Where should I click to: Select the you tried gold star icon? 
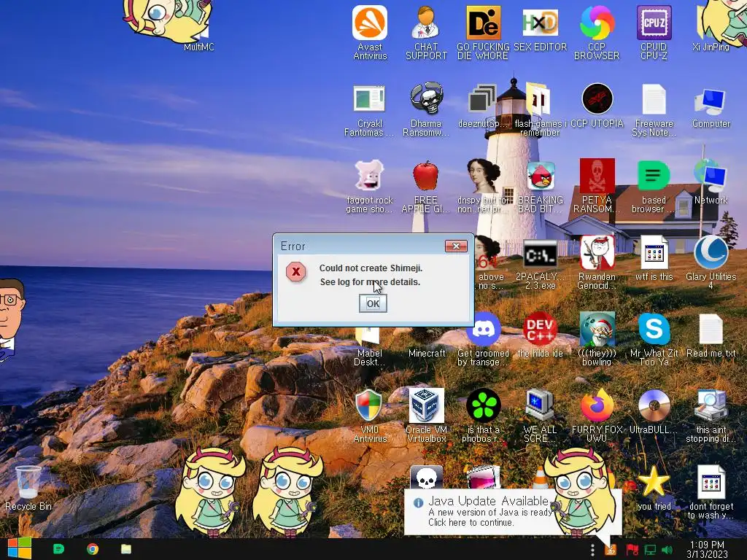[654, 489]
